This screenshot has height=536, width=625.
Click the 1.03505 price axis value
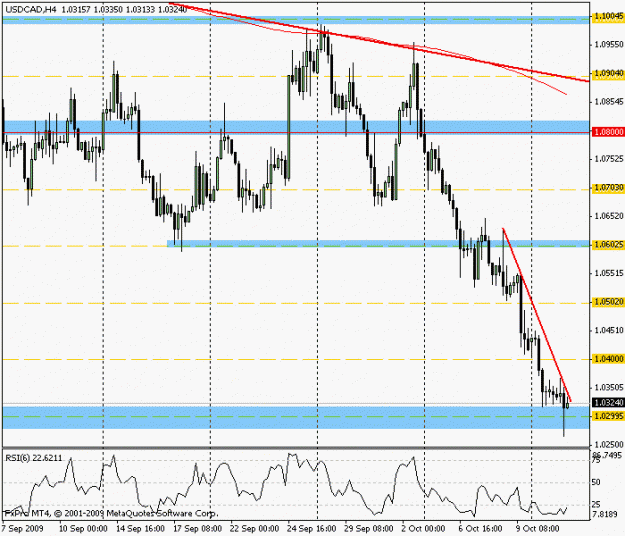coord(608,387)
